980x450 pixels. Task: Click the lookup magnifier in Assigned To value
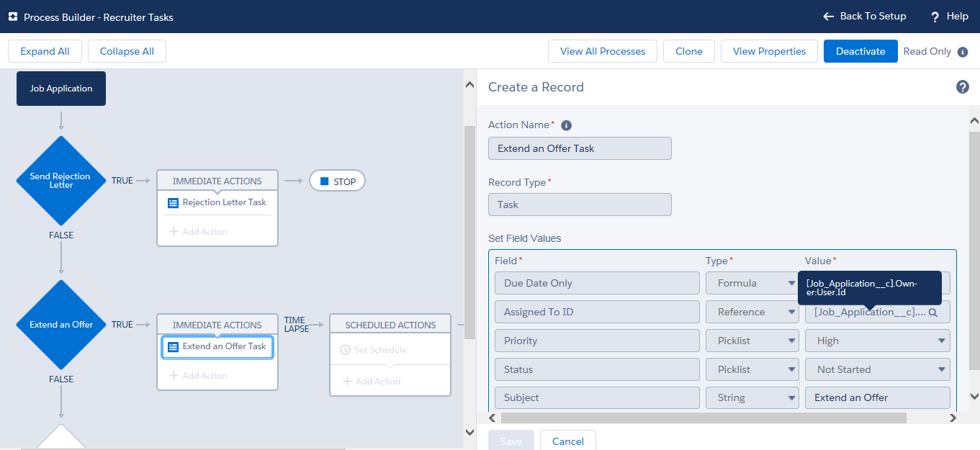932,312
